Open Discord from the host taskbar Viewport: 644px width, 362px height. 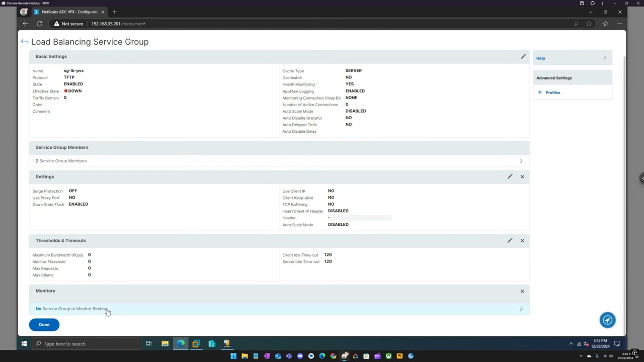pyautogui.click(x=300, y=356)
